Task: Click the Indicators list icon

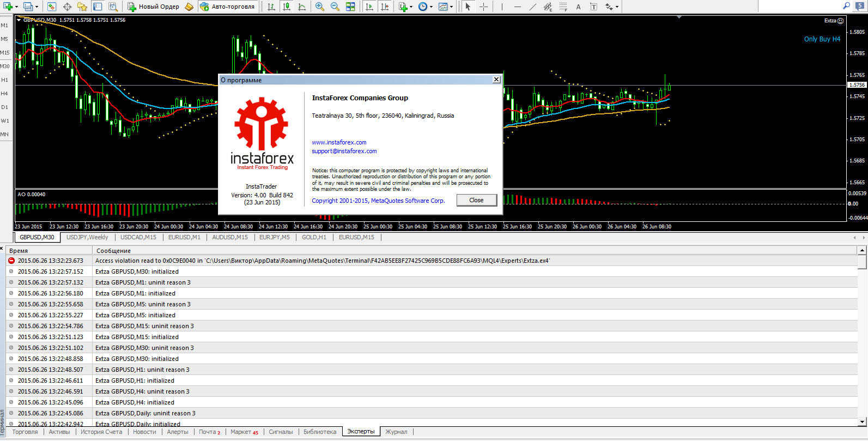Action: coord(403,7)
